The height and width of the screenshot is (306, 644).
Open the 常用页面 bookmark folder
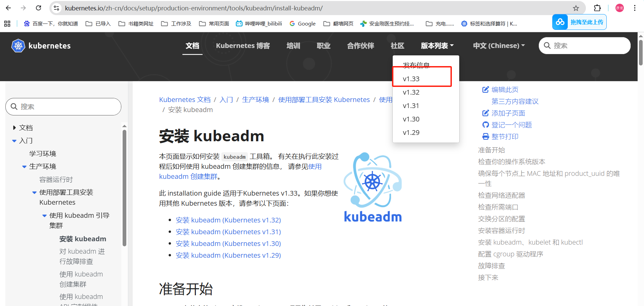214,23
